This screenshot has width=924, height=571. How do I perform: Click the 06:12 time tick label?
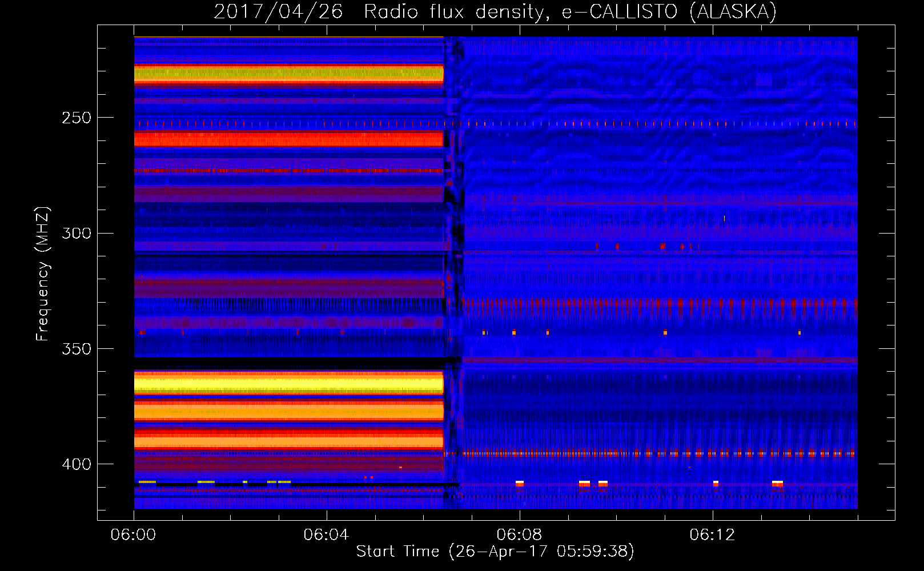[713, 535]
